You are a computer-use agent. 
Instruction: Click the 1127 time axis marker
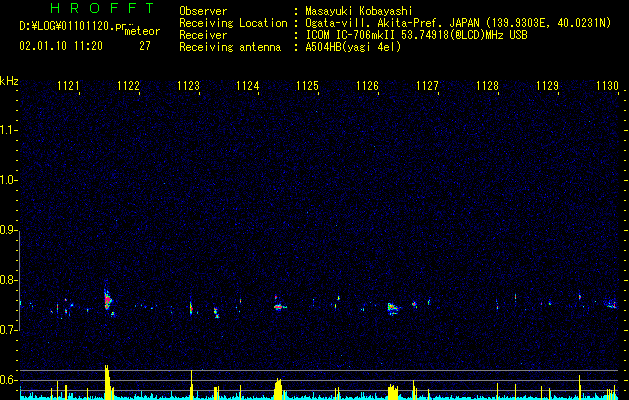427,85
